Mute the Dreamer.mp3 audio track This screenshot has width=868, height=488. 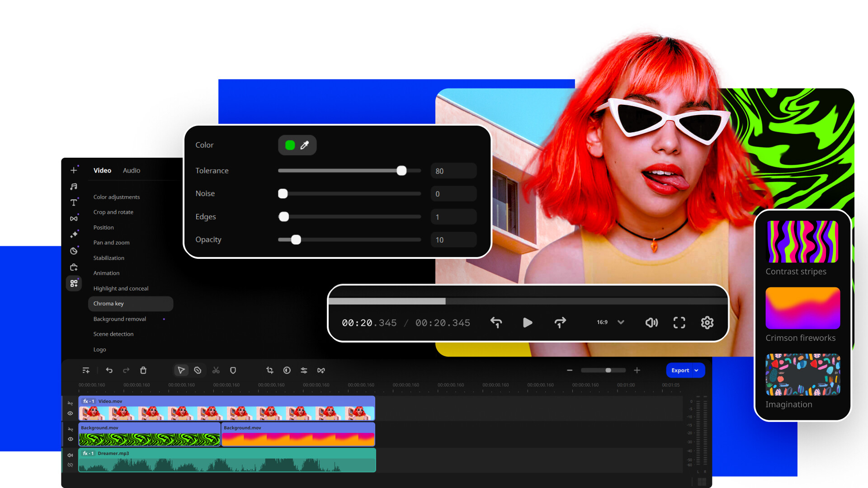[x=70, y=455]
